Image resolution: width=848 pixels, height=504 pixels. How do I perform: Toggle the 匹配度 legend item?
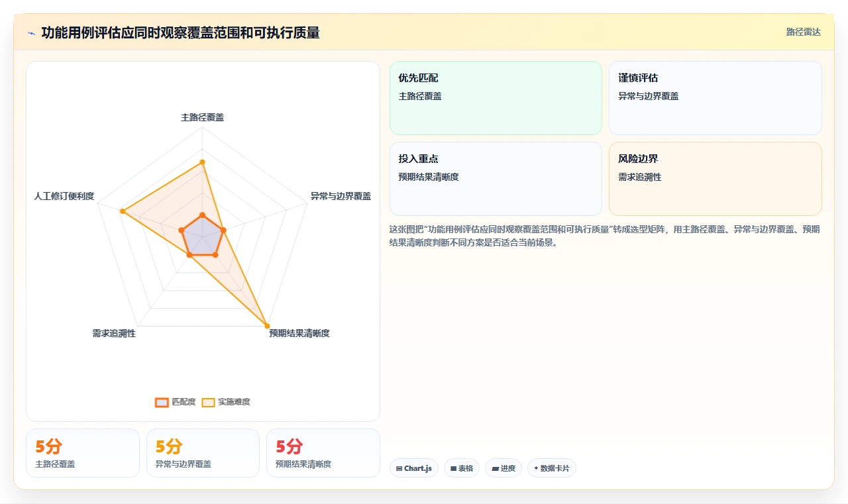[x=176, y=402]
